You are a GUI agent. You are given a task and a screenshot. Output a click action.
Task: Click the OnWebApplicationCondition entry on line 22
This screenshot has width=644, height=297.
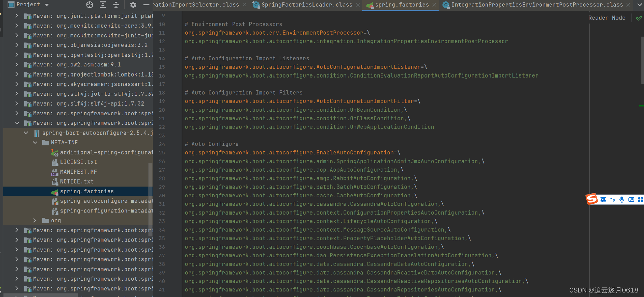(x=309, y=127)
